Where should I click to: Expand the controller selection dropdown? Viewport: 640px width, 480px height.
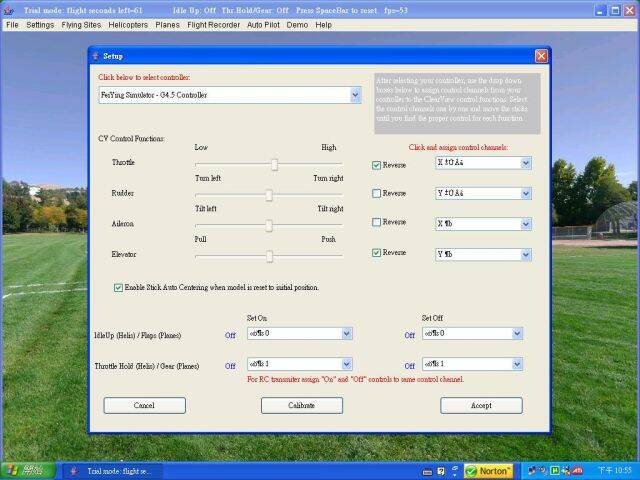coord(355,95)
